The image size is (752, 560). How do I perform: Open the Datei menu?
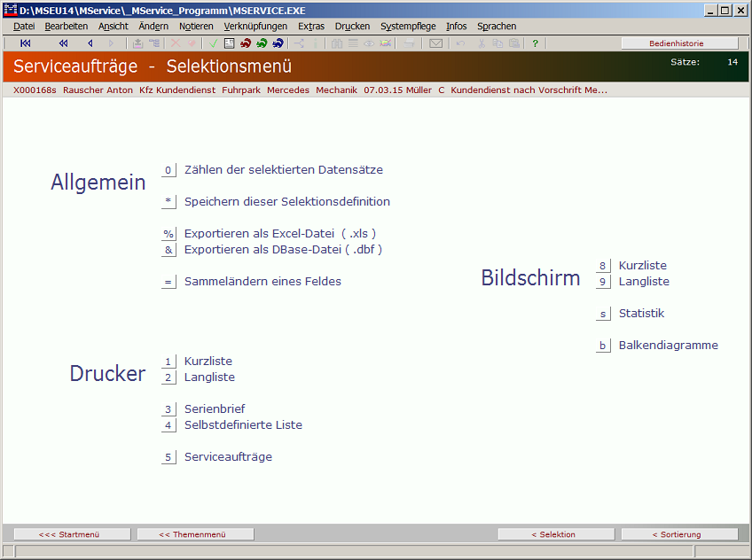[24, 27]
